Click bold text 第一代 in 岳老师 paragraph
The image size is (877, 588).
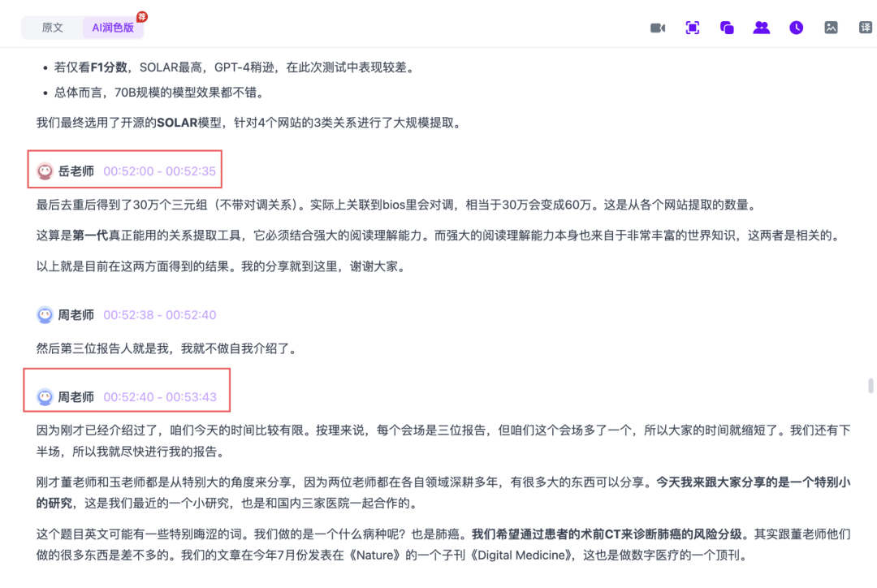(91, 236)
